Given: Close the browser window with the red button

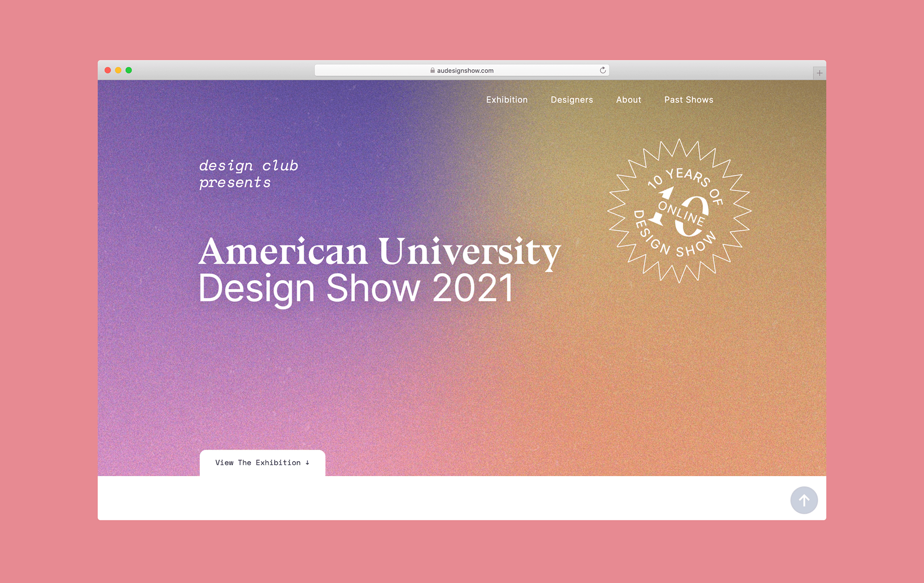Looking at the screenshot, I should (x=108, y=70).
